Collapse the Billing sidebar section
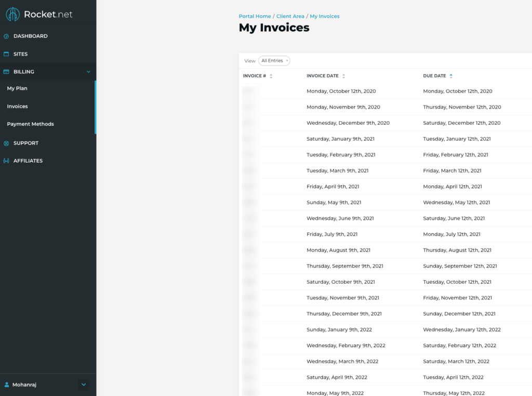Screen dimensions: 532x396 click(x=88, y=72)
